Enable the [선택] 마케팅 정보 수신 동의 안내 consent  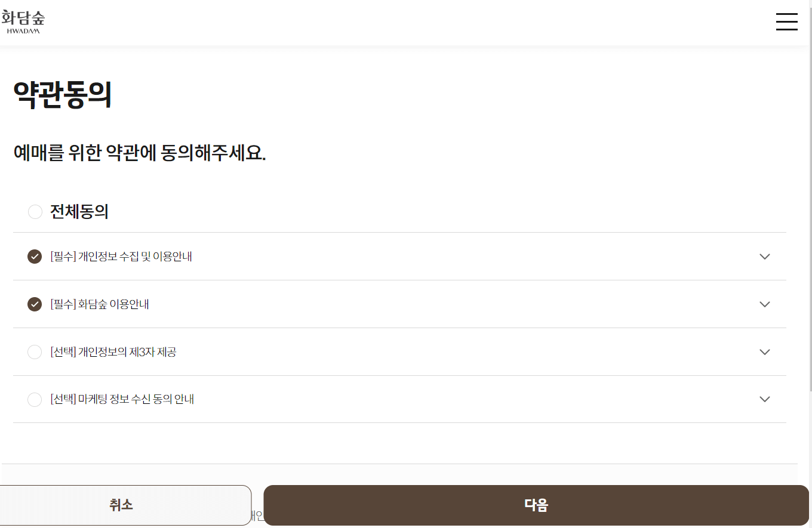[x=35, y=399]
